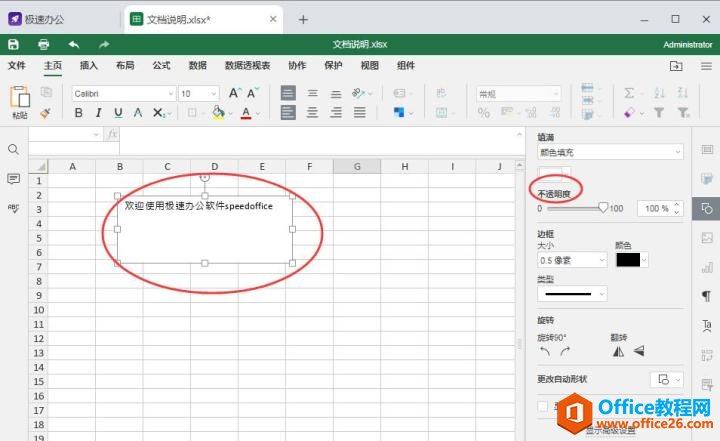Toggle justify alignment
The width and height of the screenshot is (720, 441).
[360, 113]
